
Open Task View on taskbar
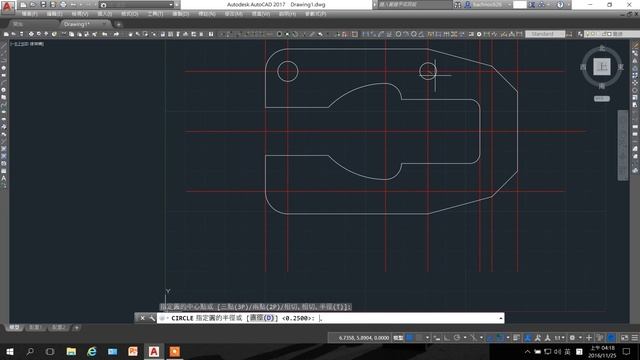click(x=50, y=351)
